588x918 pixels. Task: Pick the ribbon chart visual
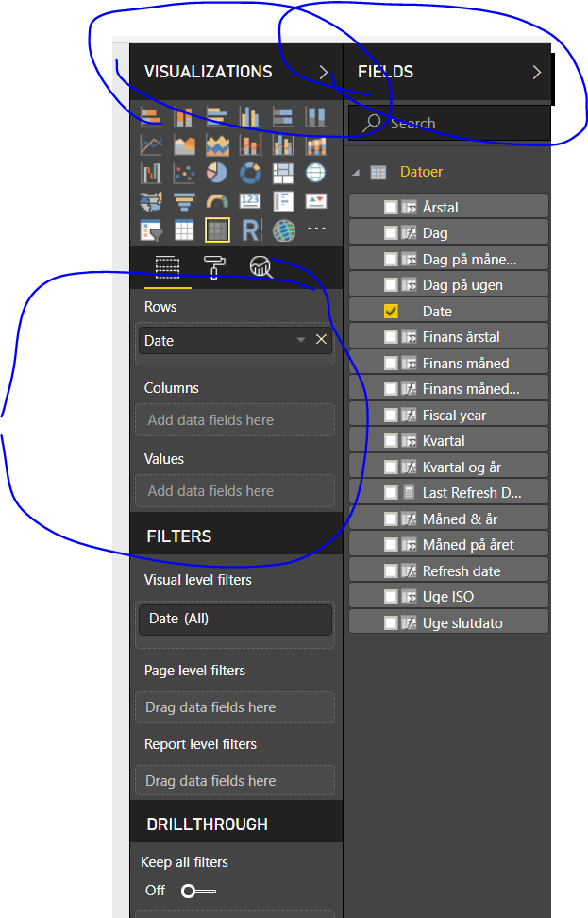coord(316,144)
